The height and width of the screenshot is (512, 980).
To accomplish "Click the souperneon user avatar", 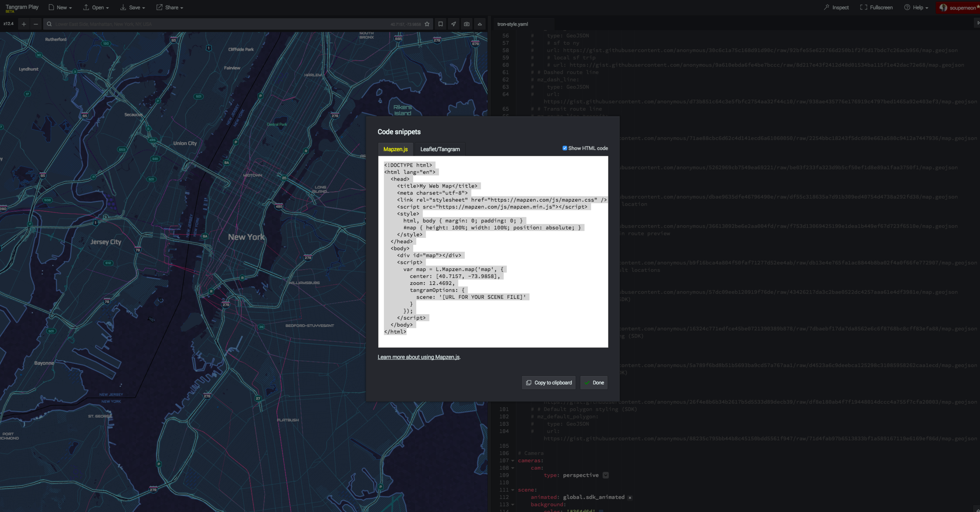I will (943, 7).
